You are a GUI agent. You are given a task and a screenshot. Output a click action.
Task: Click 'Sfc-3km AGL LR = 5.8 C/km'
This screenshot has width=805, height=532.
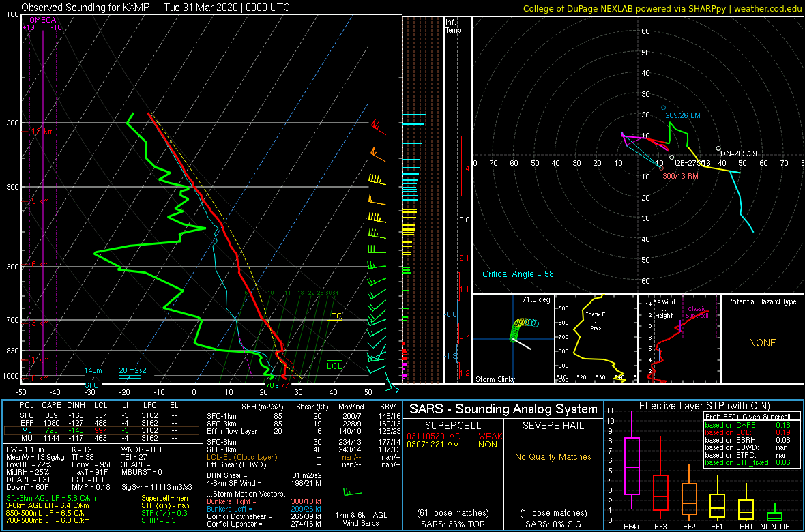click(x=51, y=498)
